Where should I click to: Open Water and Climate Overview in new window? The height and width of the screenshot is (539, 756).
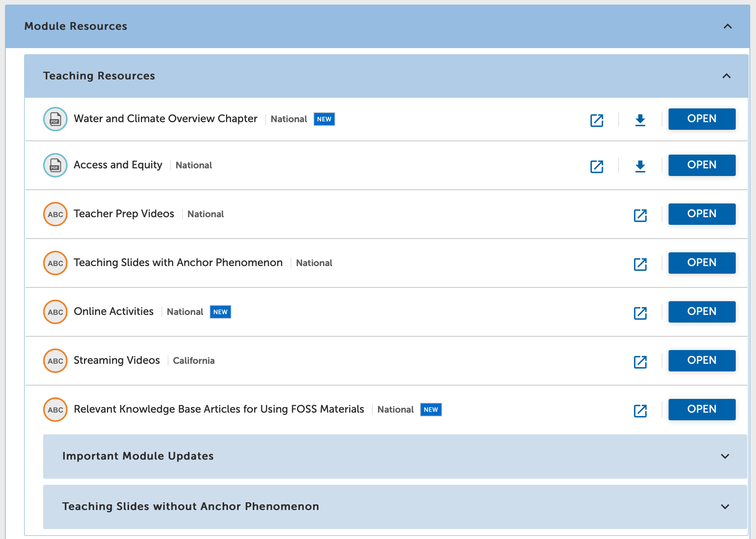point(596,120)
